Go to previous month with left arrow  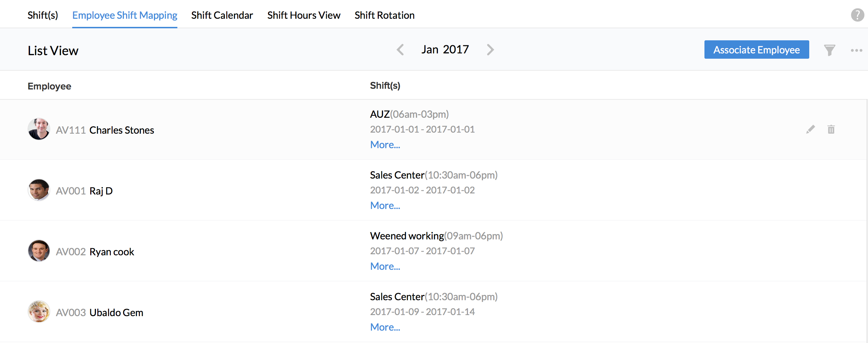(400, 50)
